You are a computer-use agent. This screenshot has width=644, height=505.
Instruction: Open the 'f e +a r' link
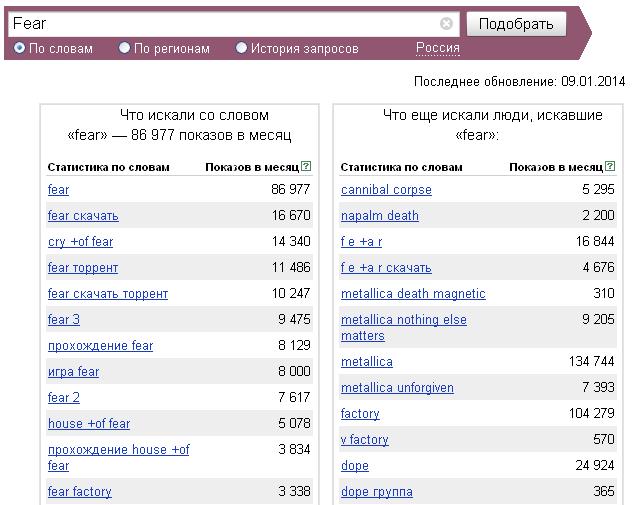click(361, 242)
